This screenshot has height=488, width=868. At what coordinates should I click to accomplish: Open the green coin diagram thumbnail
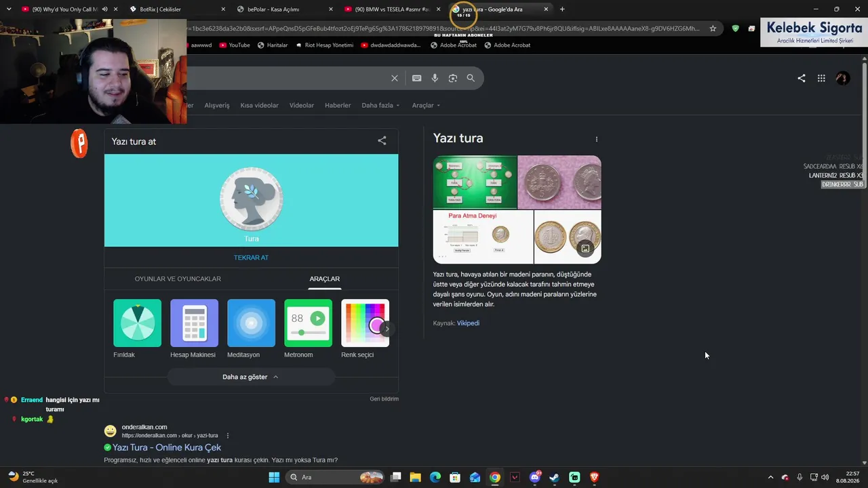point(475,182)
